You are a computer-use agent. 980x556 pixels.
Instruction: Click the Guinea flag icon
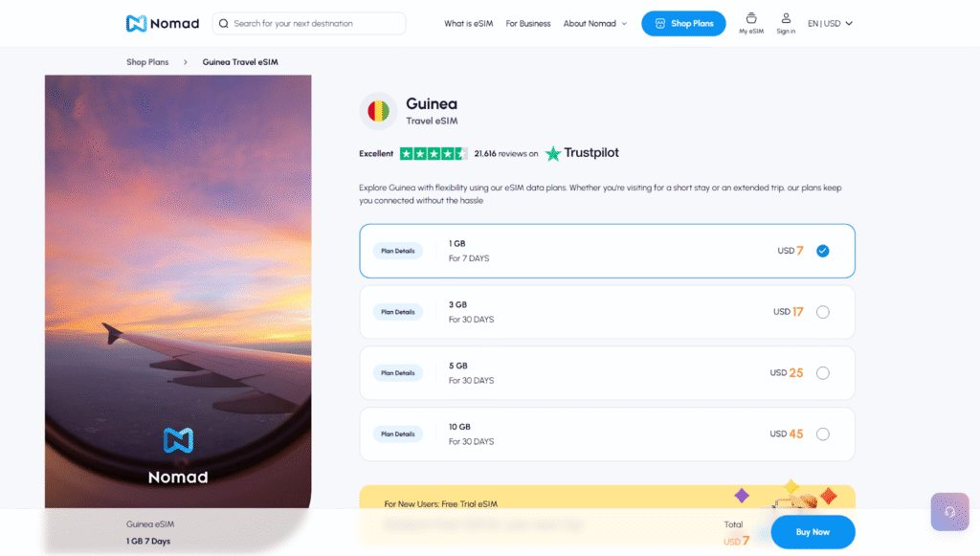(x=378, y=112)
